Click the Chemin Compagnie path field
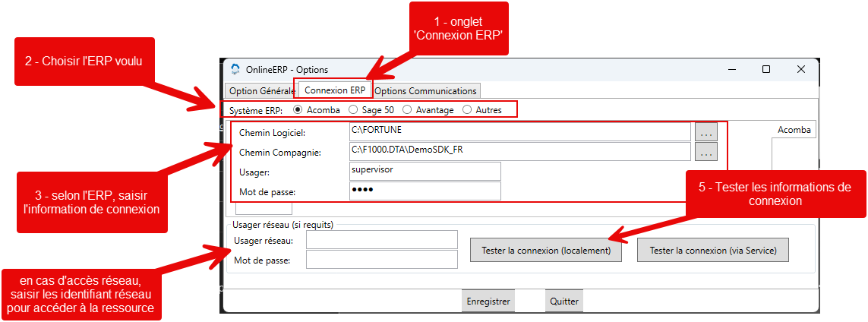This screenshot has height=322, width=868. [519, 151]
